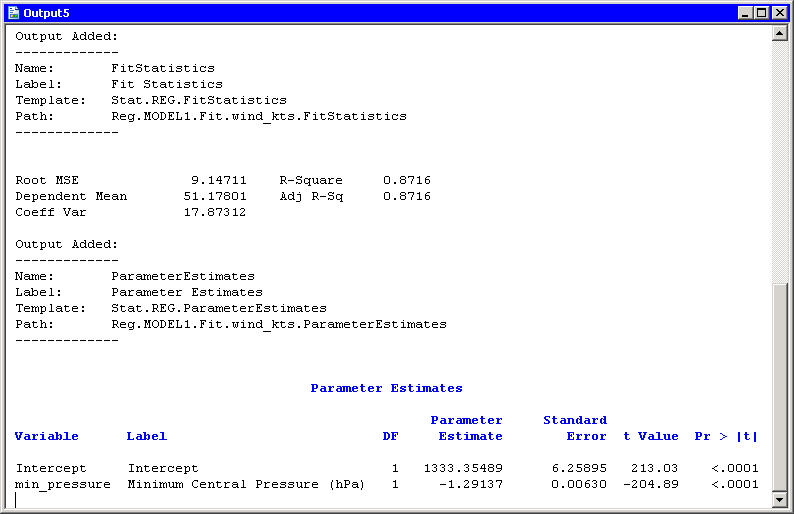Click t Value -204.89

tap(651, 485)
